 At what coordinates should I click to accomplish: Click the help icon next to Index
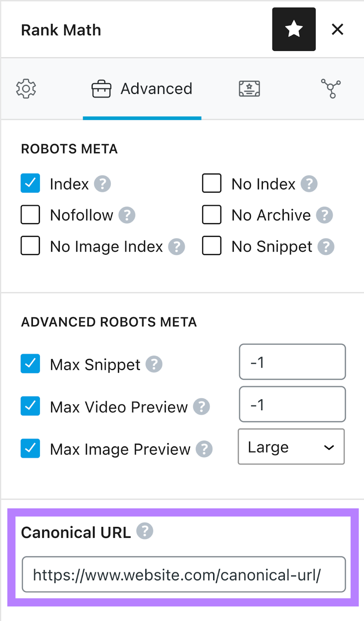click(x=102, y=183)
